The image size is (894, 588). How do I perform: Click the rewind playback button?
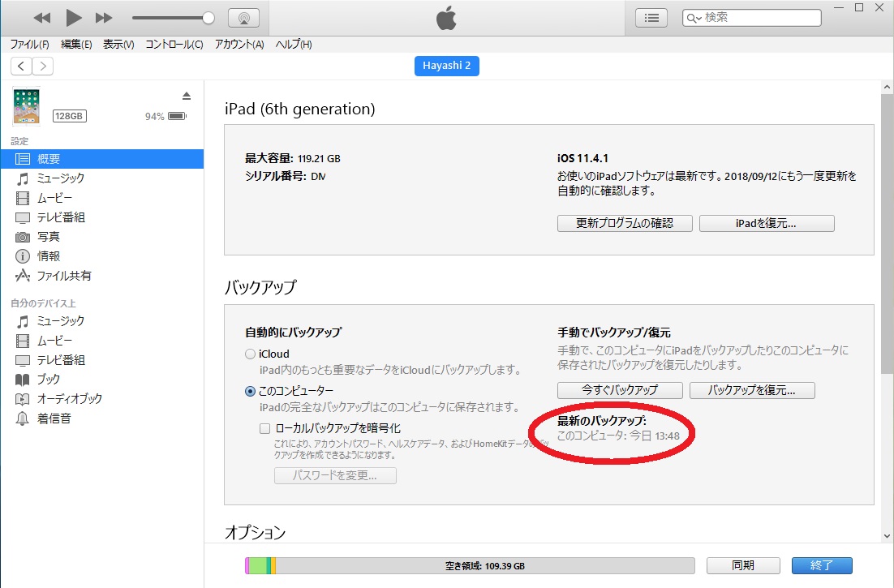click(41, 18)
